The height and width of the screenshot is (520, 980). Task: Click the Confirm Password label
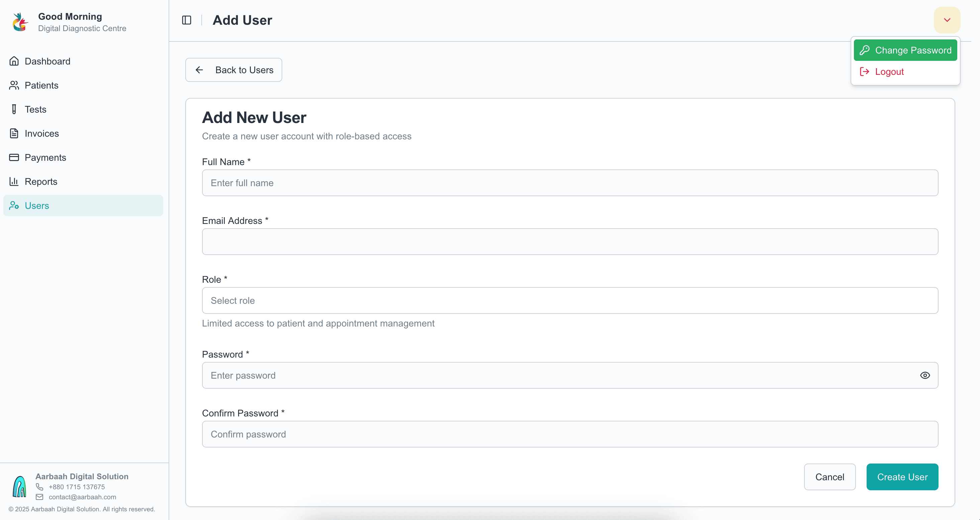(x=243, y=413)
